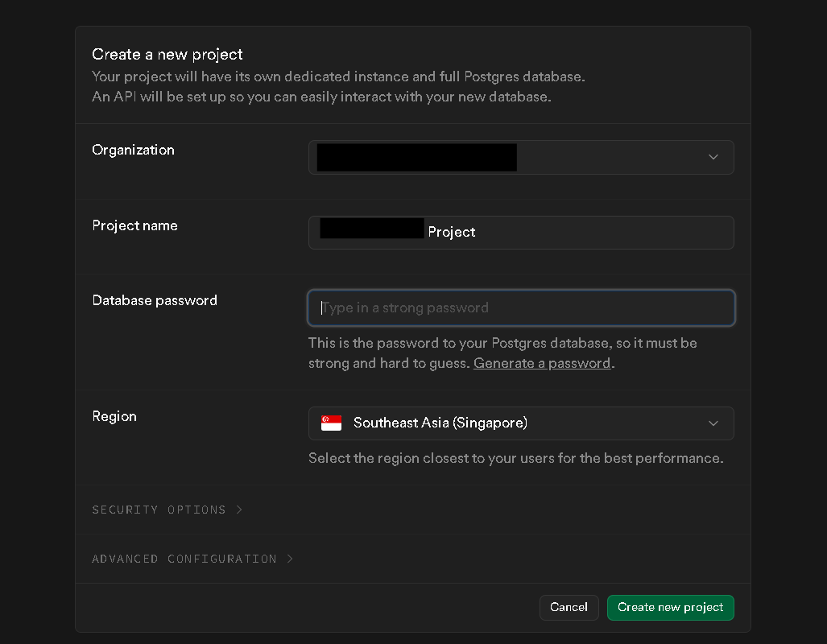Click the chevron arrow in the Organization field
The height and width of the screenshot is (644, 827).
(713, 158)
